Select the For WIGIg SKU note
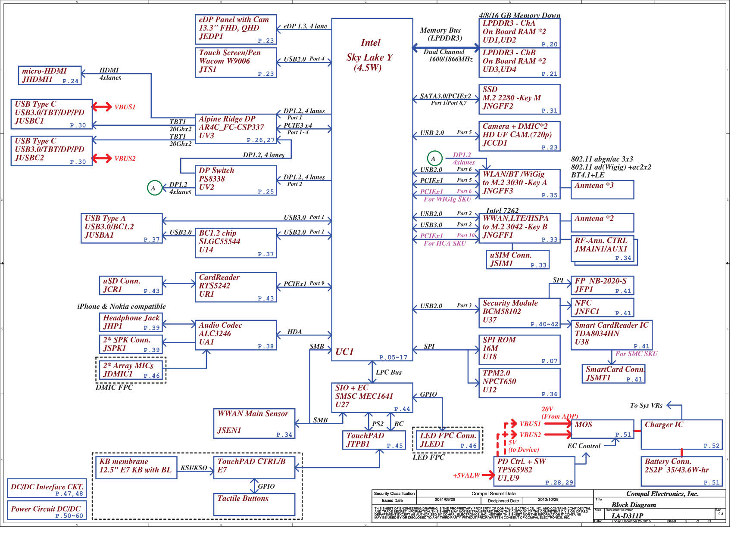This screenshot has height=534, width=756. tap(447, 199)
